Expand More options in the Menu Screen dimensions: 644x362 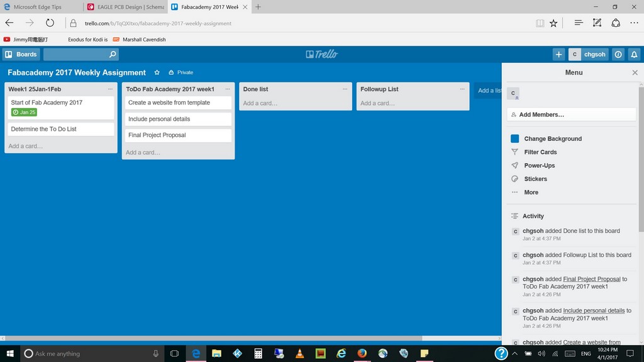(531, 192)
